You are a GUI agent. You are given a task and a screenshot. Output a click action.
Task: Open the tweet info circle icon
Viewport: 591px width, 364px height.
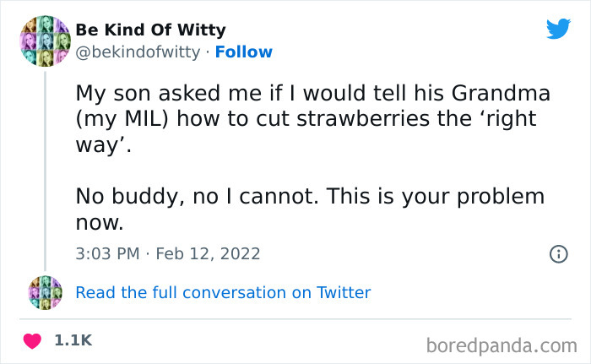[x=558, y=253]
